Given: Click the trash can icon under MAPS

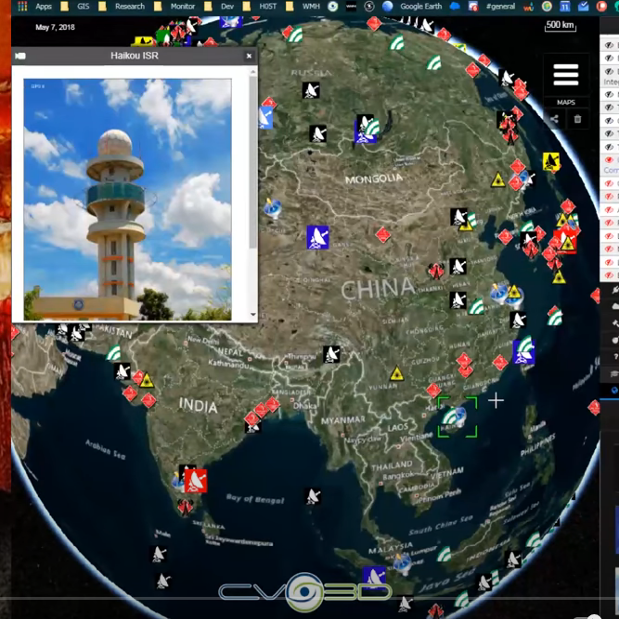Looking at the screenshot, I should pos(578,119).
